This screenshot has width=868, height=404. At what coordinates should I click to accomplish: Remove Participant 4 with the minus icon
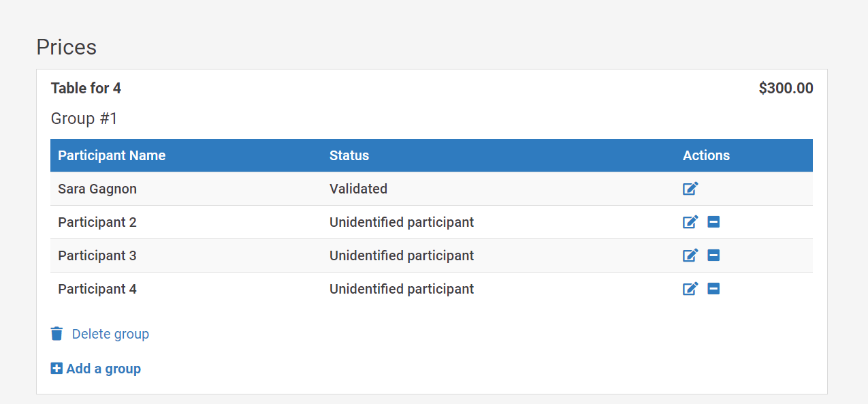click(x=713, y=289)
